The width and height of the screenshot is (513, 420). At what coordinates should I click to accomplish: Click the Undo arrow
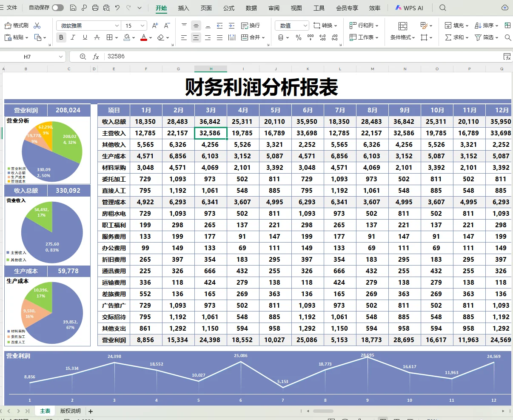(x=117, y=8)
